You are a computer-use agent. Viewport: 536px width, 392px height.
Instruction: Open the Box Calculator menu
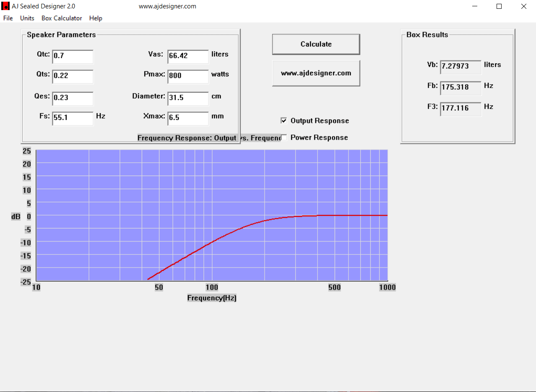(x=62, y=18)
